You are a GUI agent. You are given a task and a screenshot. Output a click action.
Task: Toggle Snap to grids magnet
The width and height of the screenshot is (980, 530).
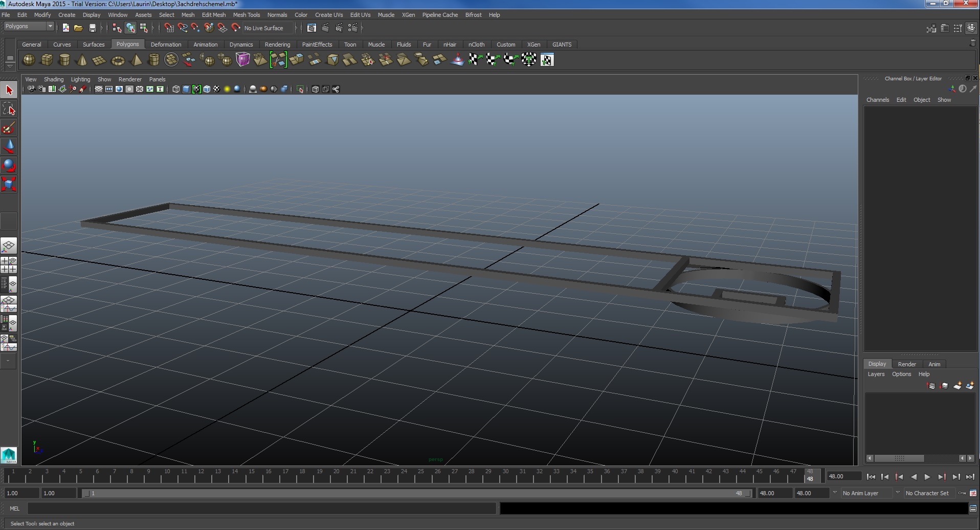(169, 28)
